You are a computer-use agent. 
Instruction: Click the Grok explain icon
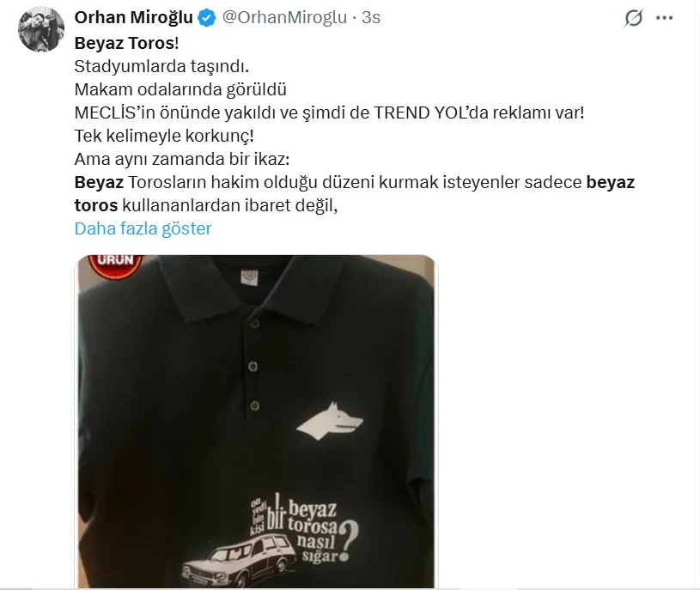point(634,18)
